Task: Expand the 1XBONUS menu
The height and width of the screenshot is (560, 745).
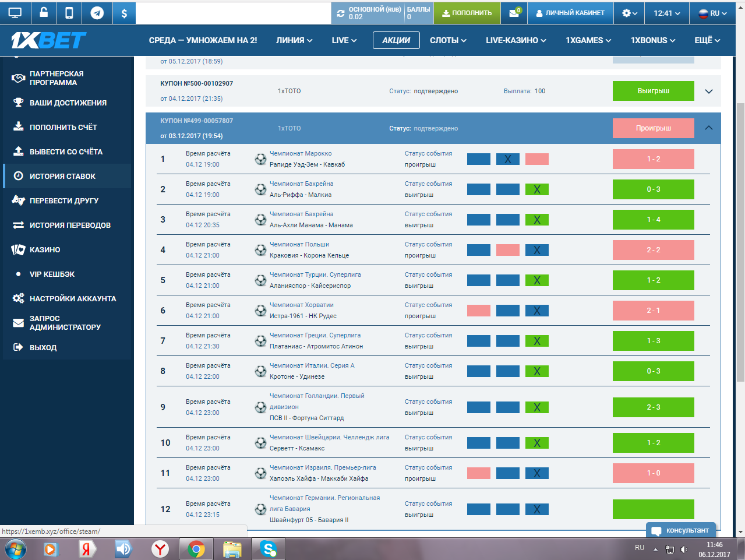Action: pyautogui.click(x=653, y=40)
